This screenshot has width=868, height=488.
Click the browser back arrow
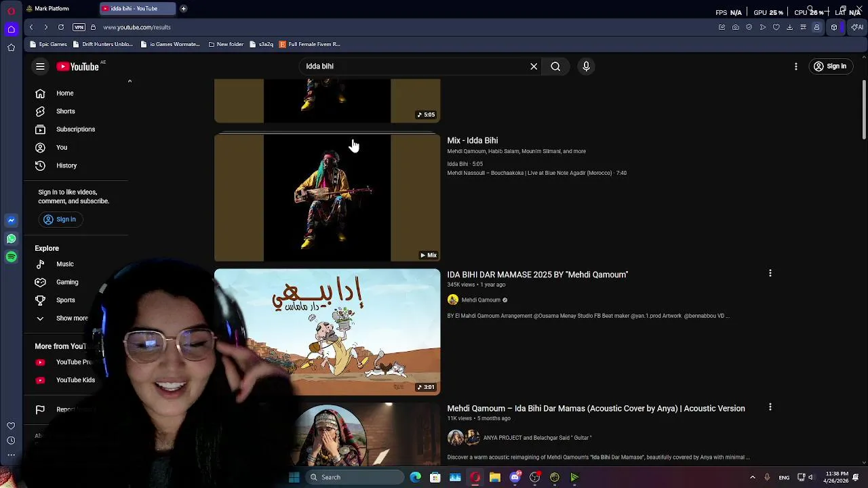31,27
